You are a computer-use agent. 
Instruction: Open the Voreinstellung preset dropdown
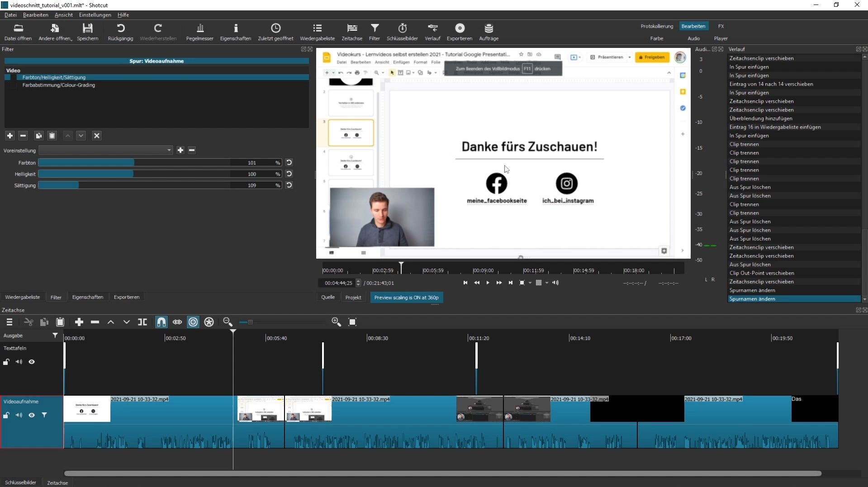[106, 150]
